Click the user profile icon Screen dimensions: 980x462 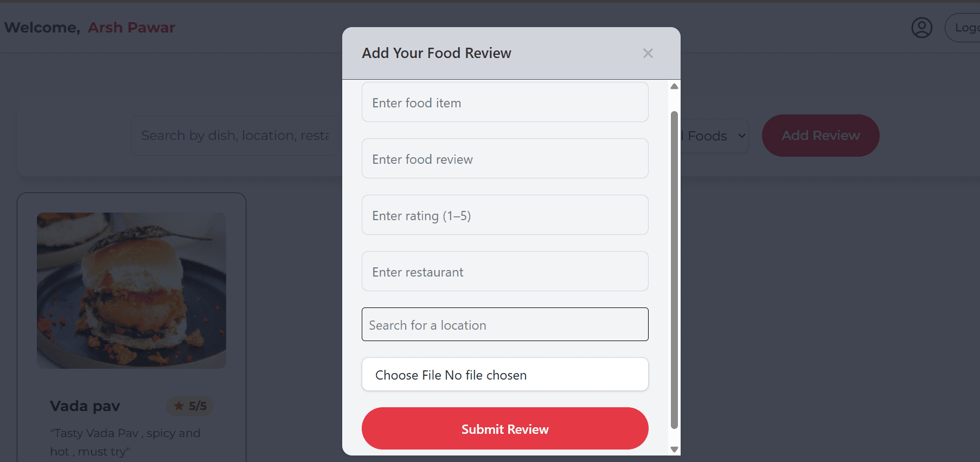tap(921, 28)
